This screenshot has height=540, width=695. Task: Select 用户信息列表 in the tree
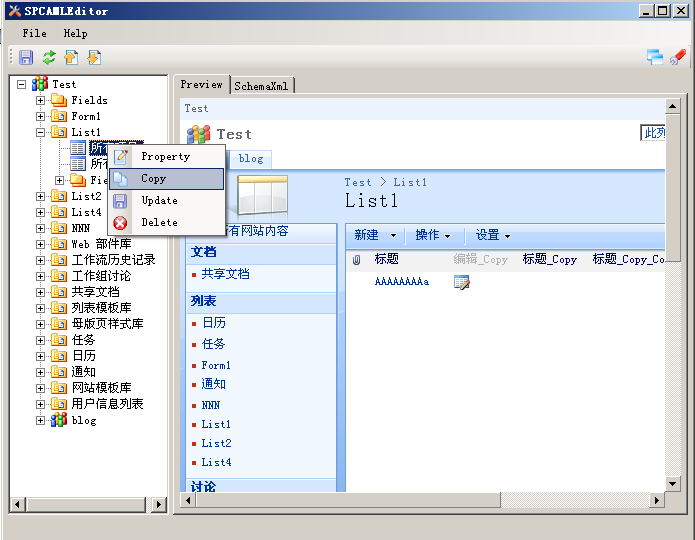pos(108,404)
